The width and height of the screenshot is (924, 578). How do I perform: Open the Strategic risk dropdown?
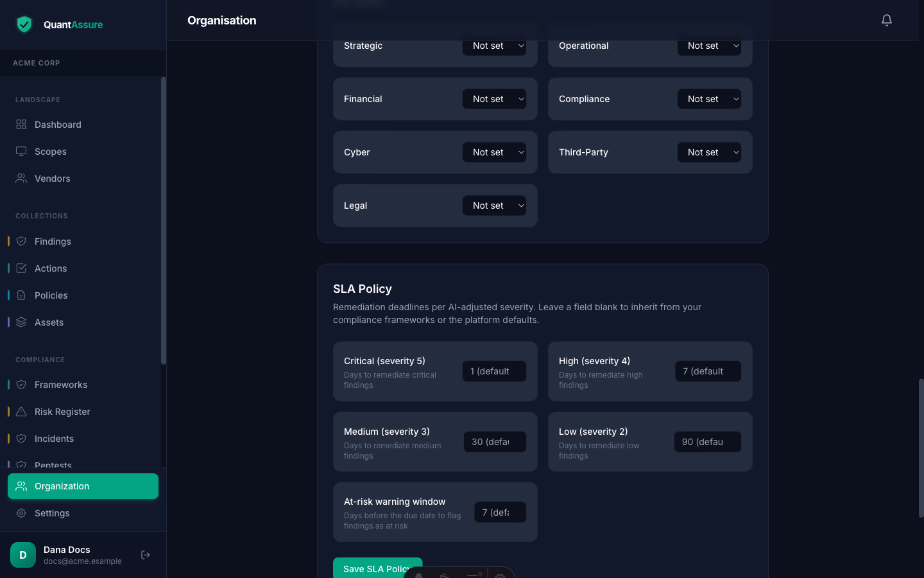494,46
